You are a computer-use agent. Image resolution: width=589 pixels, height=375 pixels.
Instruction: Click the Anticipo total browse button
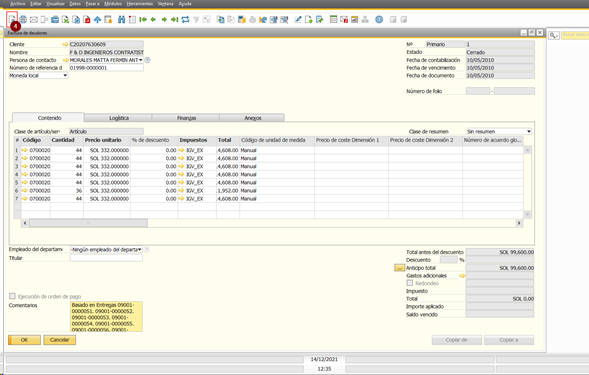[x=399, y=268]
